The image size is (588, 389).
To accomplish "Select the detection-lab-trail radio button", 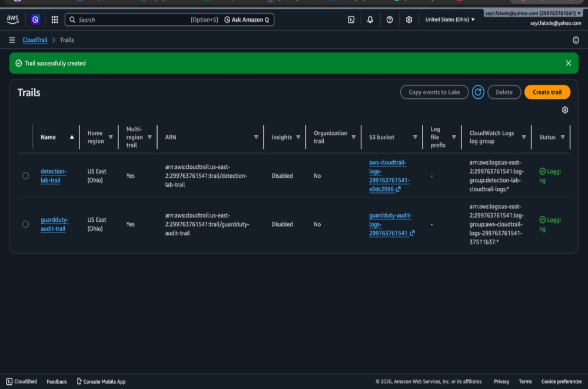I will [x=25, y=175].
